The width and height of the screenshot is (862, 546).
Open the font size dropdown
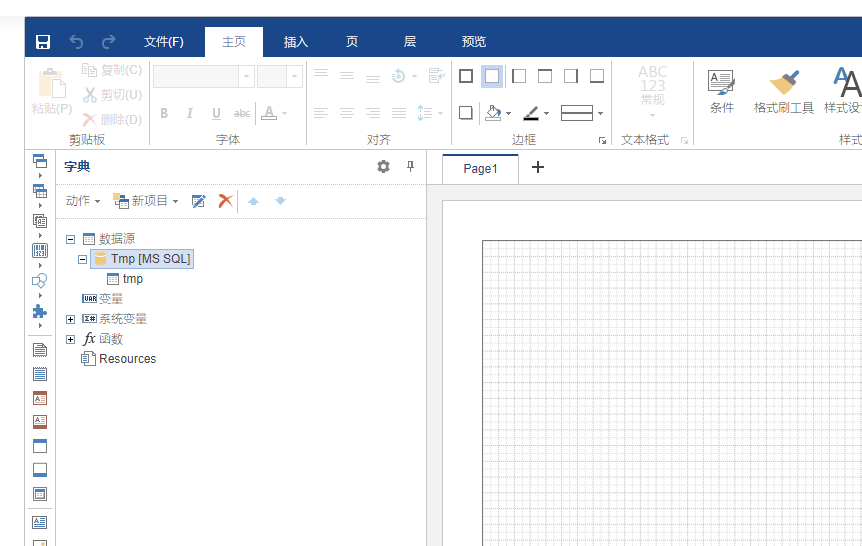tap(295, 76)
